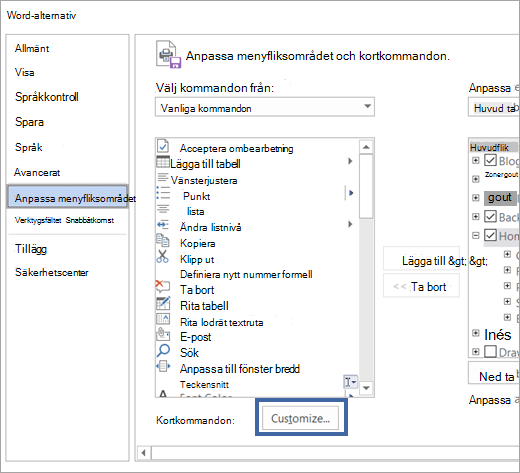Collapse the Home tab tree node
Image resolution: width=520 pixels, height=473 pixels.
(476, 236)
